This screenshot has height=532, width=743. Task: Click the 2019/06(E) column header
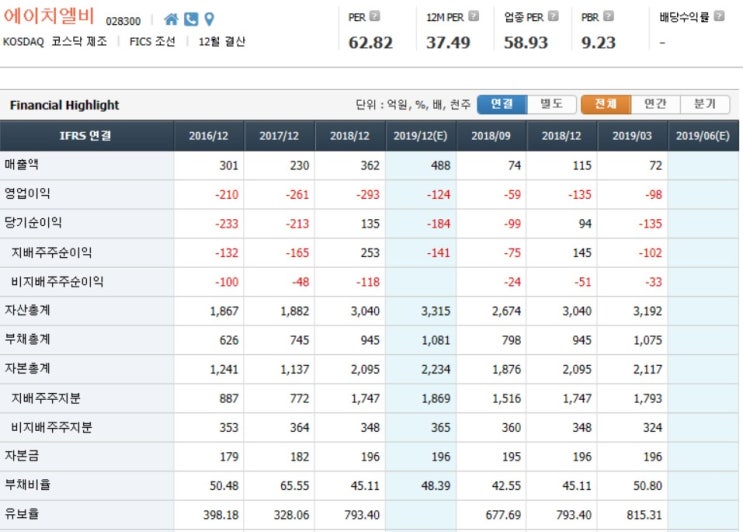click(703, 136)
